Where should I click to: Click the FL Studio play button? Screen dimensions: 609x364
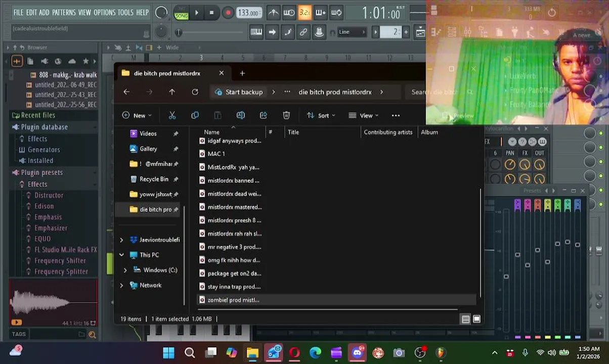click(197, 13)
